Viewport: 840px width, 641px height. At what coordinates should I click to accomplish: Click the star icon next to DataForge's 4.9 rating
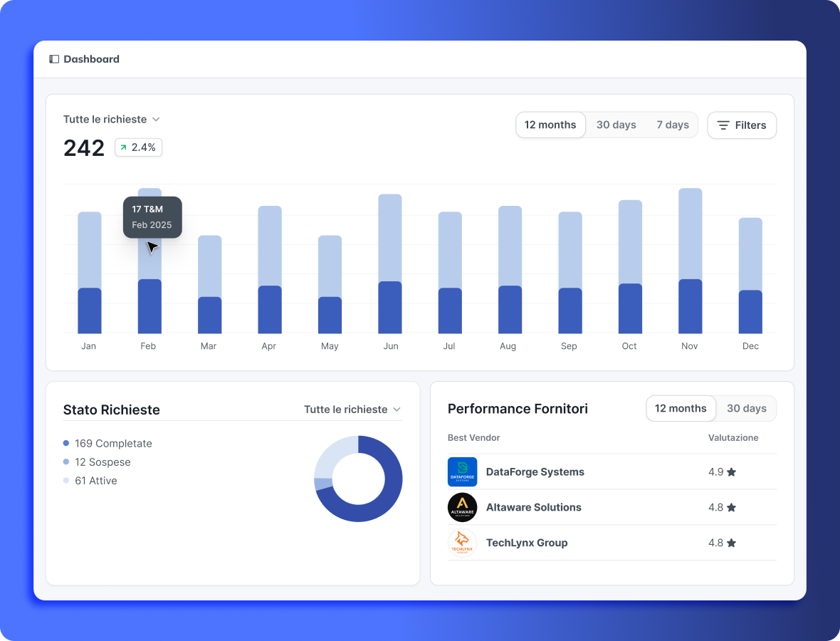coord(731,471)
